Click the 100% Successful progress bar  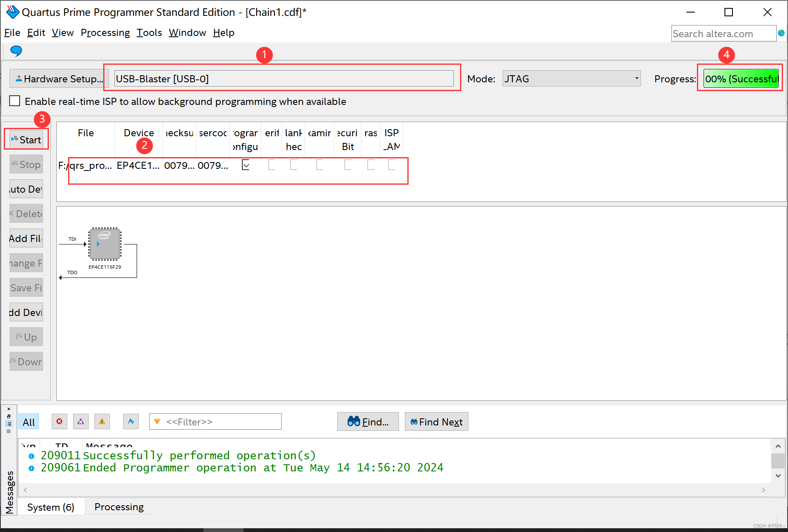tap(741, 79)
